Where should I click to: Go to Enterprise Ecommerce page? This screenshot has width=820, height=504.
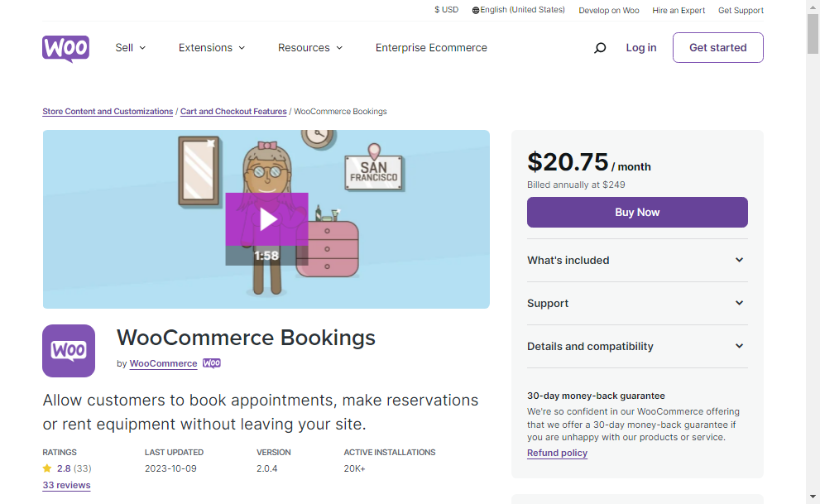pyautogui.click(x=431, y=48)
